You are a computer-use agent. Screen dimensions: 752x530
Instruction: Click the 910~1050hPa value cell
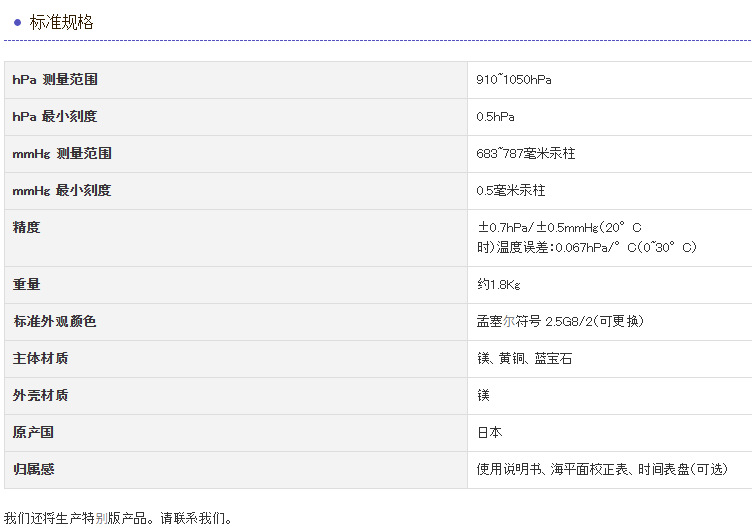(x=514, y=80)
